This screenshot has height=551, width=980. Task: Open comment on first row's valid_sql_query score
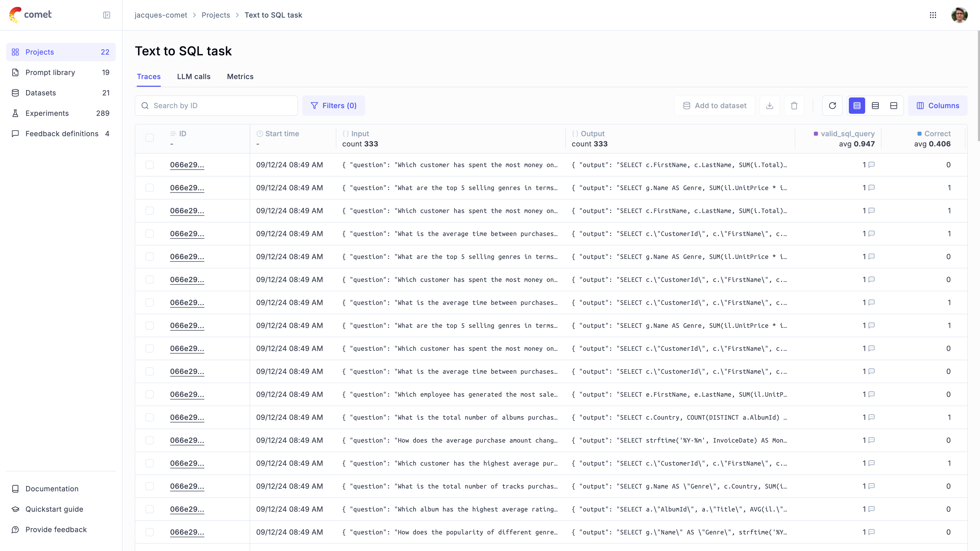pos(872,165)
